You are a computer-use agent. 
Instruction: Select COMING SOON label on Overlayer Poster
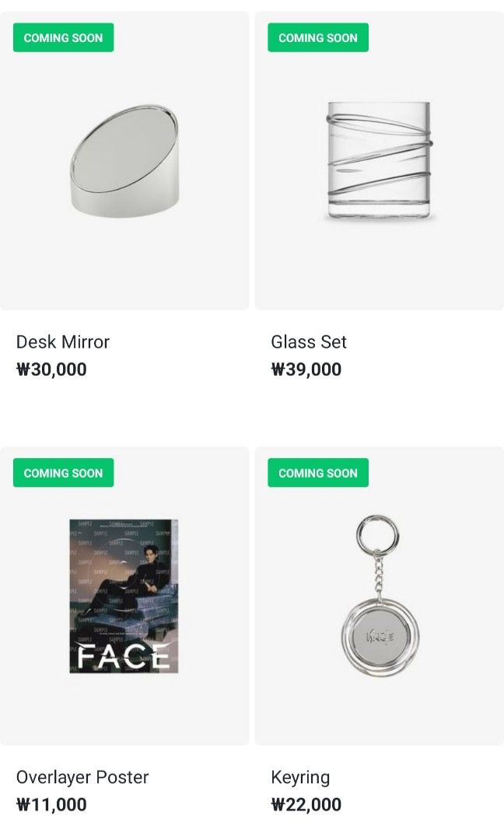click(62, 473)
